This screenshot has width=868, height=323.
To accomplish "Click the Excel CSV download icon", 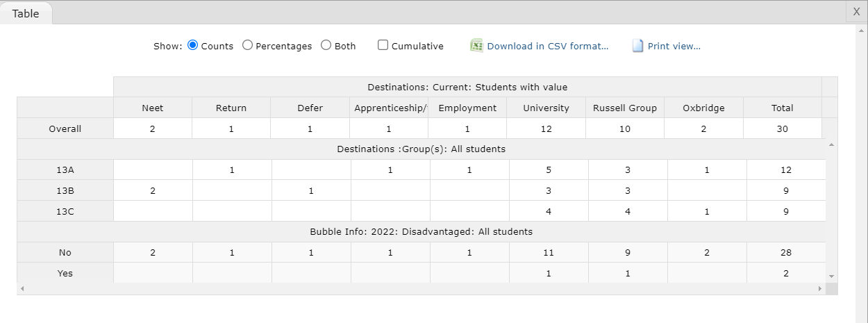I will (476, 46).
